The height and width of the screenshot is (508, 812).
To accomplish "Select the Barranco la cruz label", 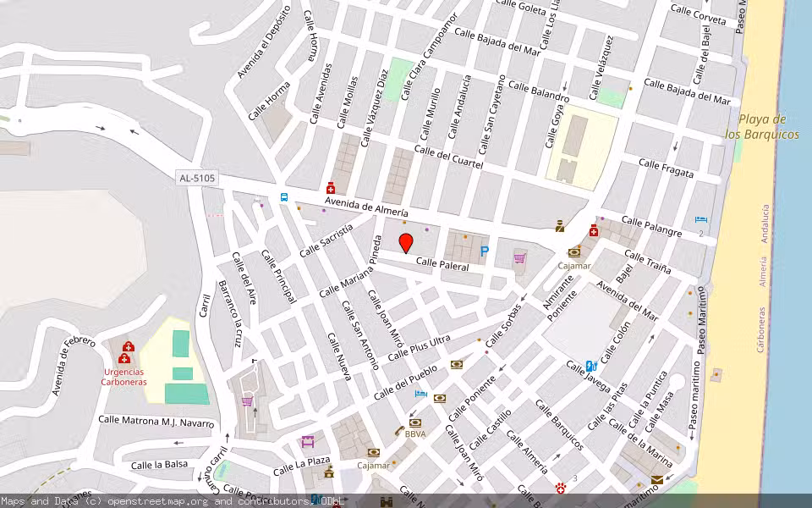I will 229,313.
